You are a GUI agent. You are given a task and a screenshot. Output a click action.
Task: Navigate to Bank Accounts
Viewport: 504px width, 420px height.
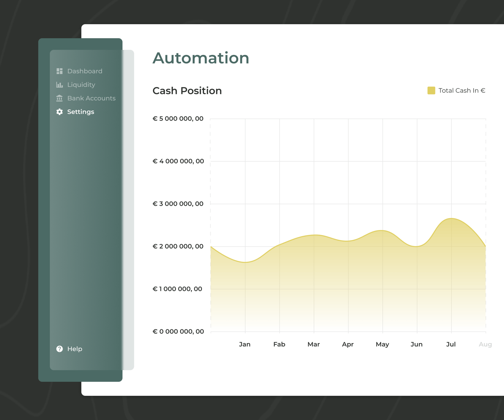click(x=91, y=98)
